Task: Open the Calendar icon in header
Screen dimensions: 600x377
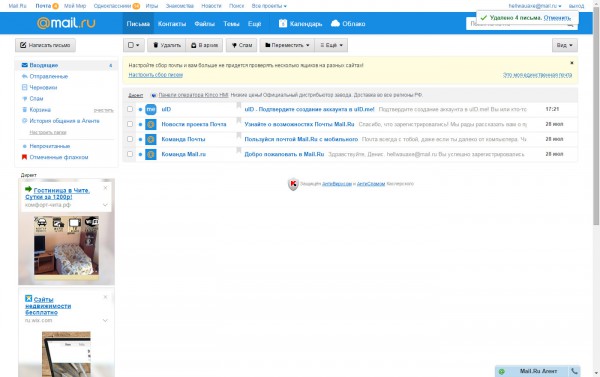Action: coord(283,23)
